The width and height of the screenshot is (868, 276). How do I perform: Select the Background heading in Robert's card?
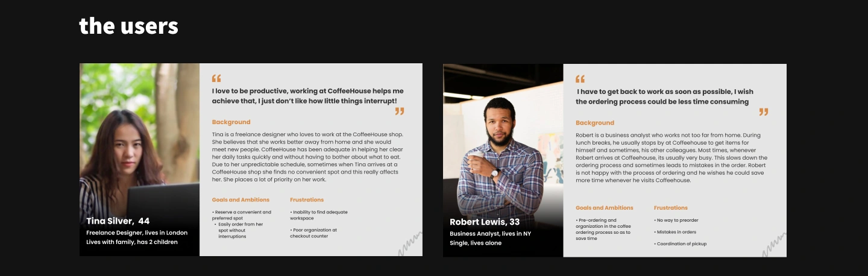pyautogui.click(x=595, y=123)
